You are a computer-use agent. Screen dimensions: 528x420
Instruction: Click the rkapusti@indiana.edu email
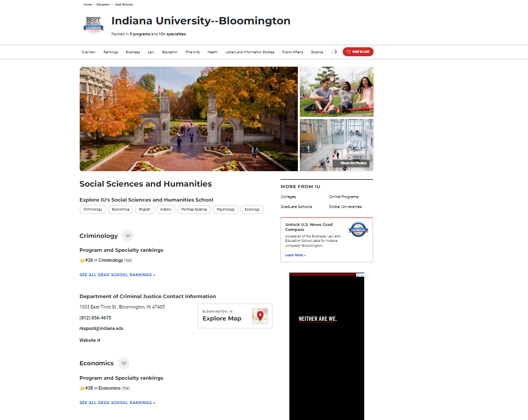point(101,328)
